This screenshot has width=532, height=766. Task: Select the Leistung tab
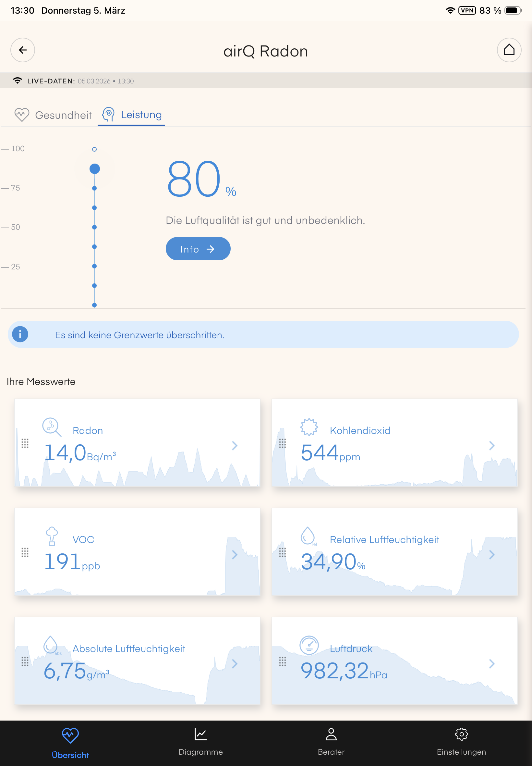(x=131, y=115)
